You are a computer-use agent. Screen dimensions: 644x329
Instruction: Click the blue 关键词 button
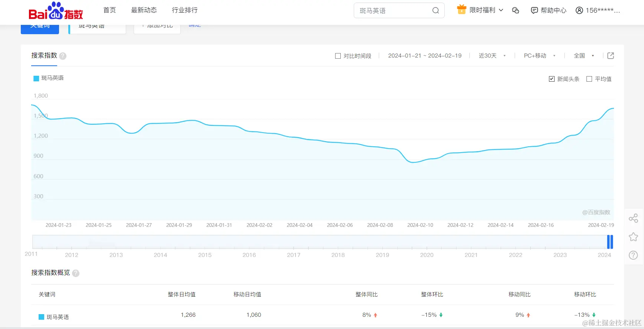pos(40,29)
